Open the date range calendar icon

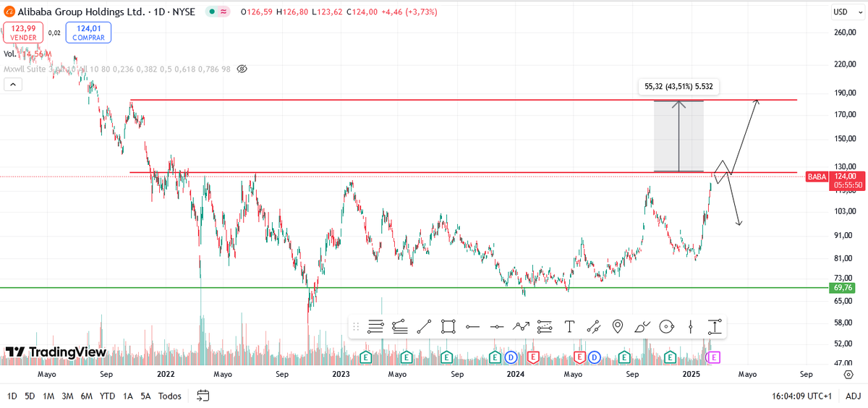point(203,396)
